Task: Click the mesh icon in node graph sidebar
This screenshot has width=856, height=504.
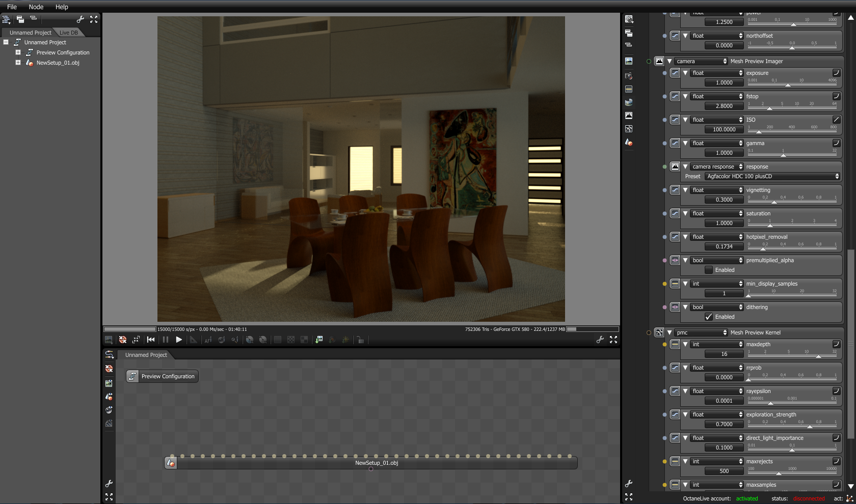Action: 109,397
